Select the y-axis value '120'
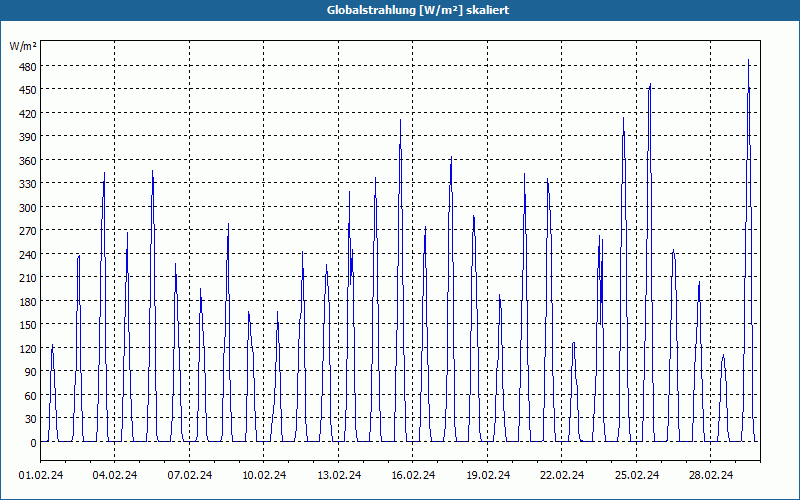Screen dimensions: 800x500 coord(27,348)
